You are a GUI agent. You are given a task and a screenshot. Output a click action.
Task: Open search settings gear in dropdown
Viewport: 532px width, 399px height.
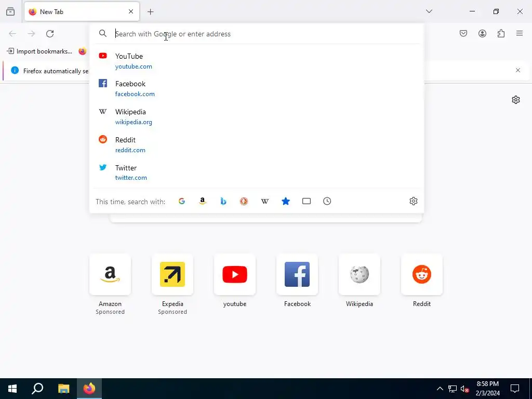coord(413,201)
